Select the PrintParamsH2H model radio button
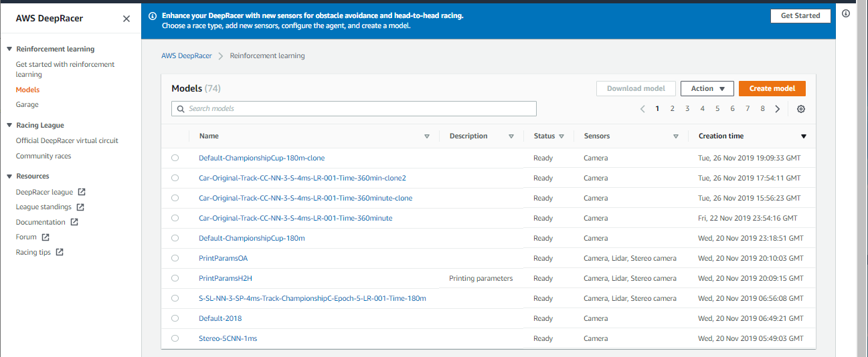The image size is (868, 357). [x=175, y=278]
